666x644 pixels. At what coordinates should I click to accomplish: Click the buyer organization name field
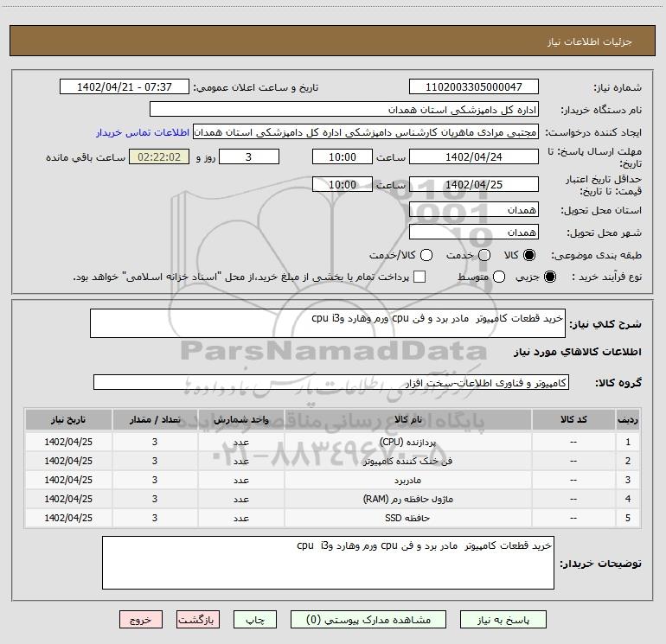click(x=344, y=110)
